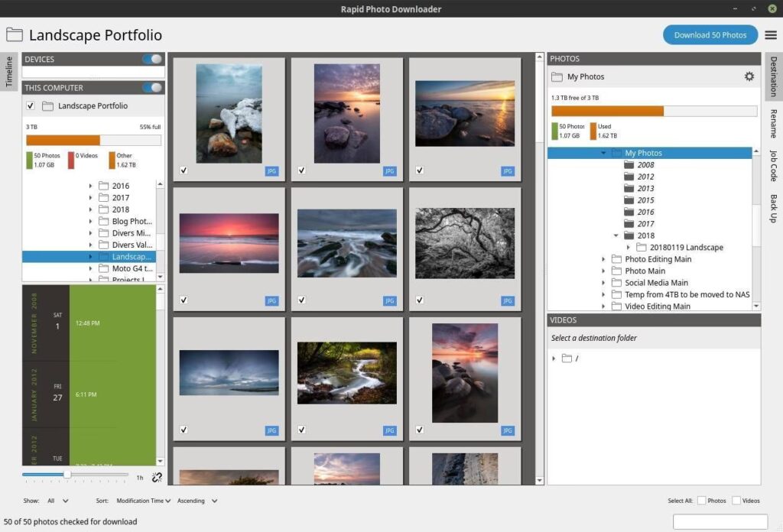Switch to the Rename tab
The width and height of the screenshot is (783, 532).
coord(773,122)
